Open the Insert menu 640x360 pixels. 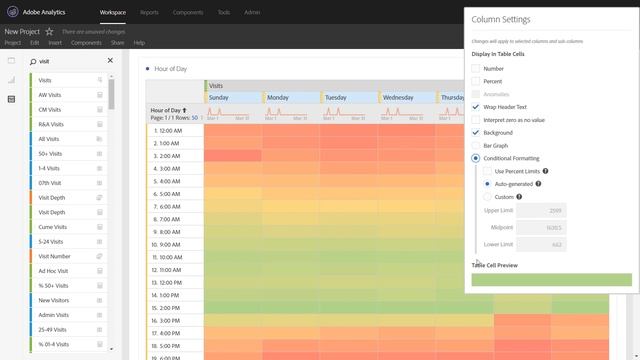tap(55, 42)
